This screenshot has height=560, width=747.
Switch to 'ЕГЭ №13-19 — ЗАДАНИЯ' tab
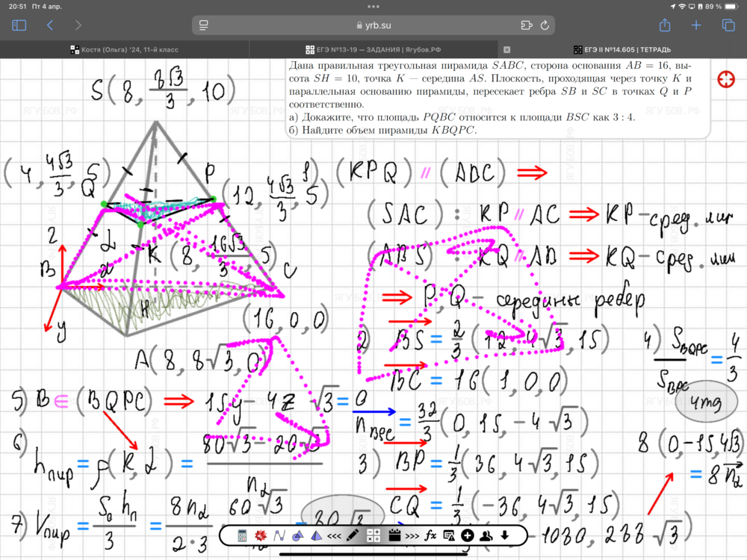click(373, 49)
